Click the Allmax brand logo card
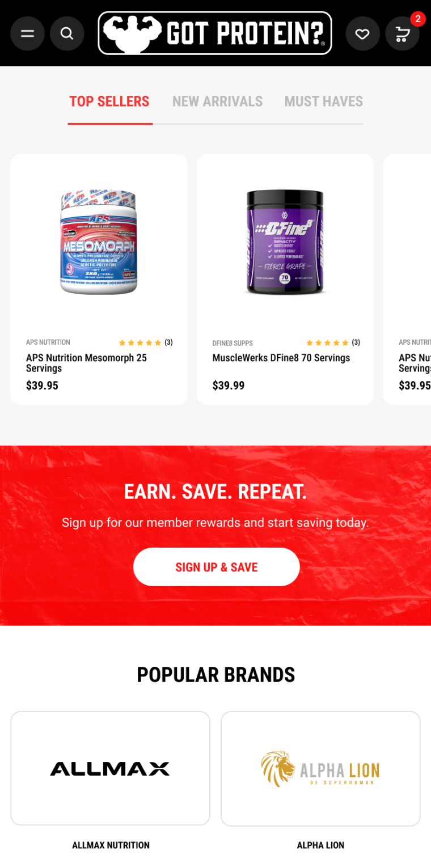 click(x=111, y=768)
